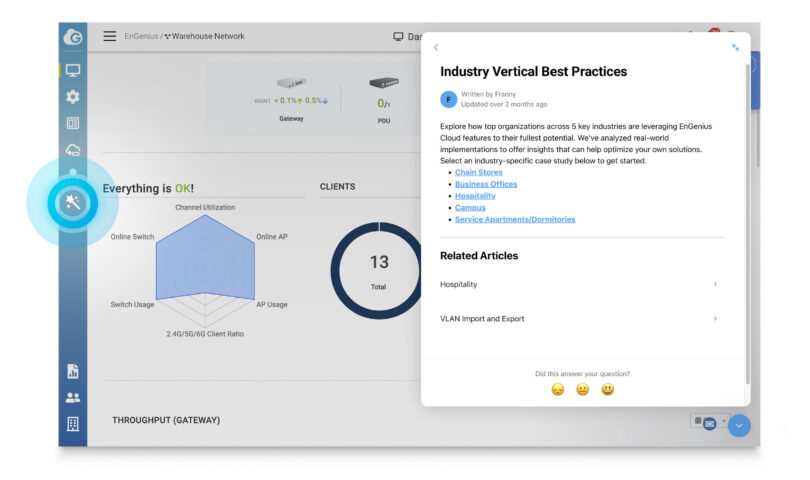This screenshot has width=810, height=480.
Task: Open the Campus link
Action: (x=470, y=208)
